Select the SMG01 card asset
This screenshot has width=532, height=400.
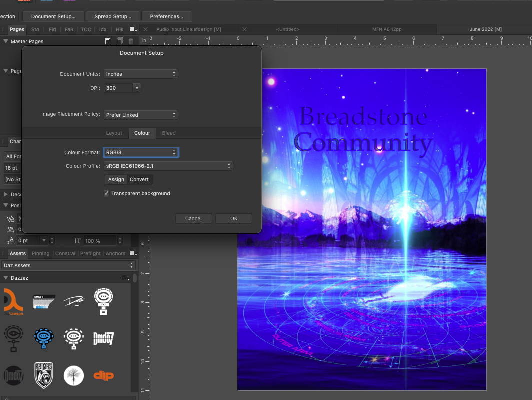point(44,301)
